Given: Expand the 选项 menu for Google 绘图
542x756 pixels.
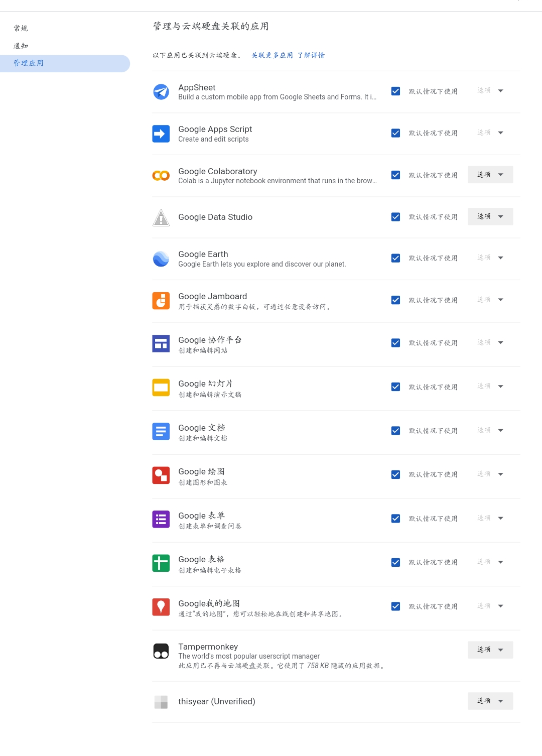Looking at the screenshot, I should point(490,474).
